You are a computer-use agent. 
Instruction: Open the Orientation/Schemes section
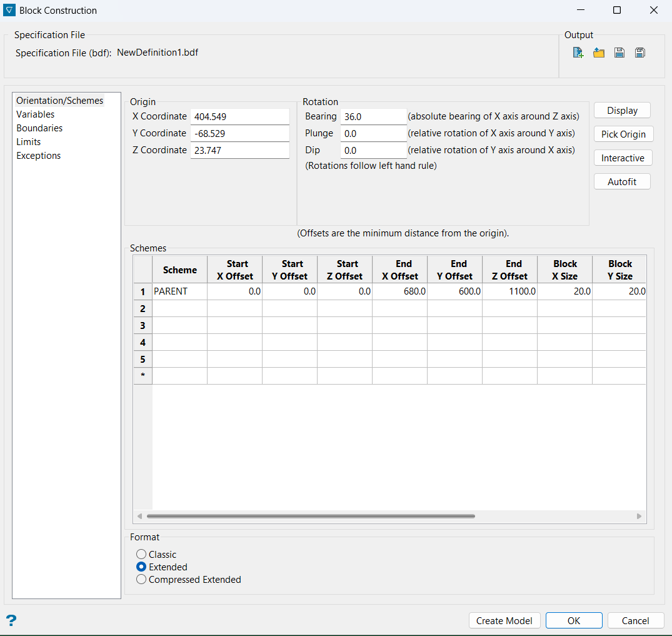click(x=59, y=100)
